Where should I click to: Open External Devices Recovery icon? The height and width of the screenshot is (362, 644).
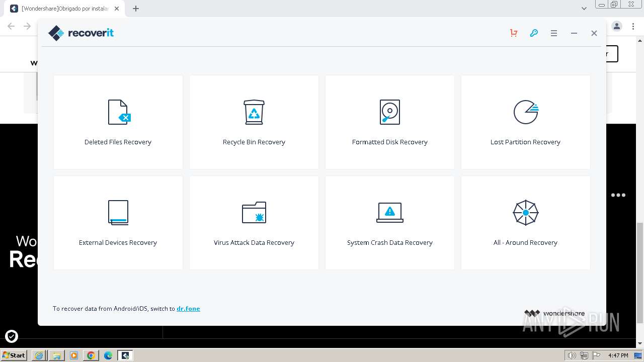pos(118,212)
